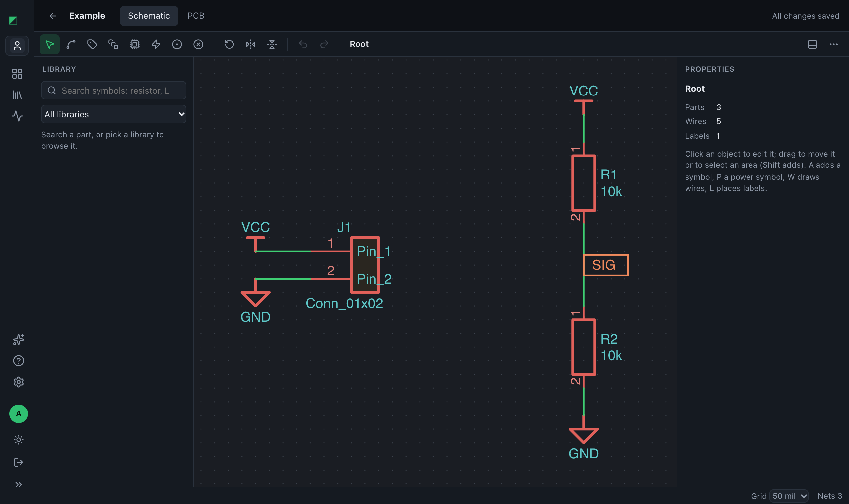The height and width of the screenshot is (504, 849).
Task: Select the no-connect X tool
Action: pyautogui.click(x=198, y=44)
